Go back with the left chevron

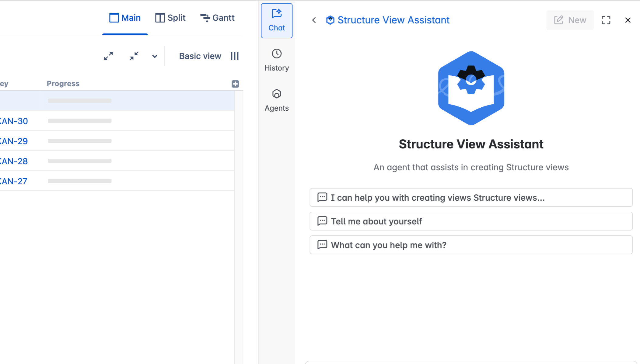pos(314,20)
